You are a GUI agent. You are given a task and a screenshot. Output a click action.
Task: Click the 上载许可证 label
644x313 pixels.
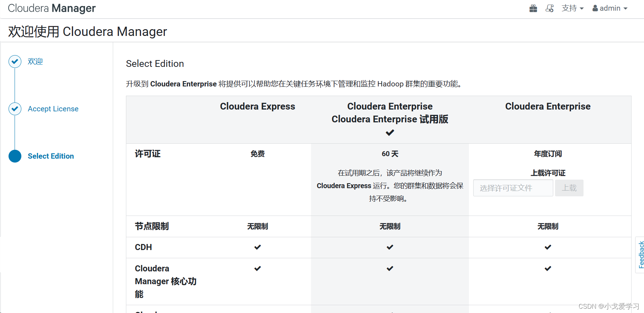pos(548,173)
